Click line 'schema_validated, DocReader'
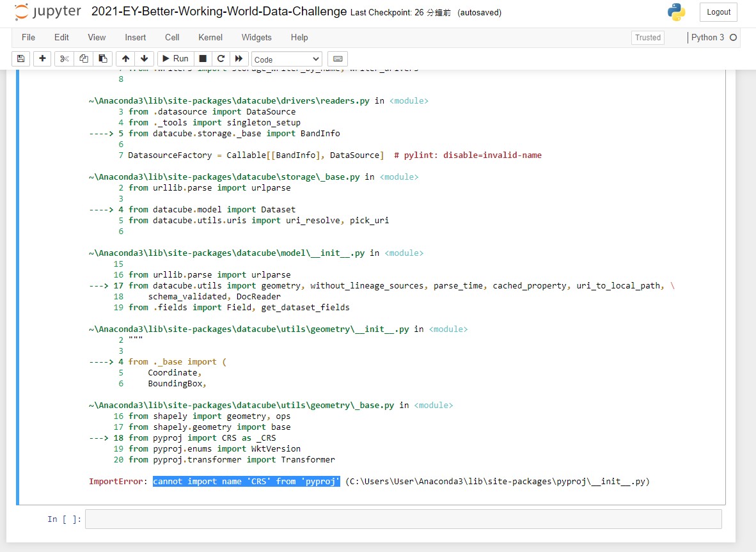Image resolution: width=756 pixels, height=552 pixels. tap(214, 297)
